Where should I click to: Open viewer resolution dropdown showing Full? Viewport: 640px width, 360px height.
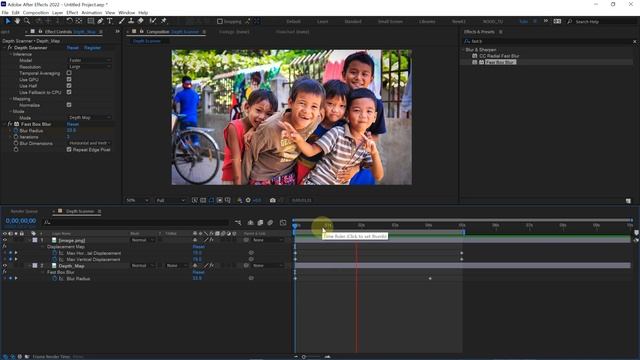[170, 200]
